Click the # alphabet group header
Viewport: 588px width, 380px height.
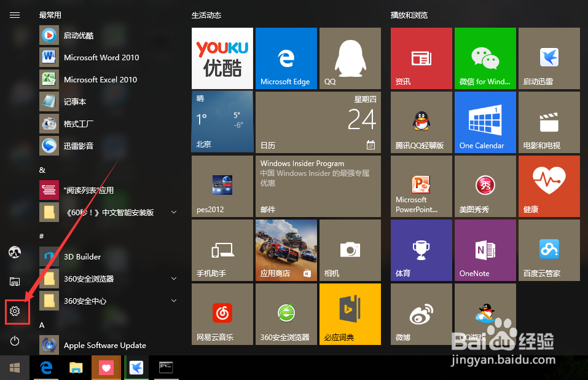[42, 236]
